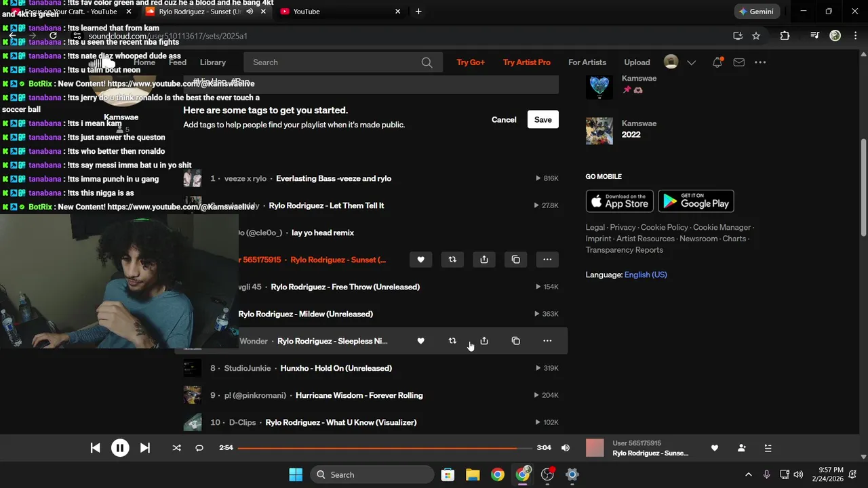Show hidden system tray icons chevron
Image resolution: width=868 pixels, height=488 pixels.
[x=749, y=474]
